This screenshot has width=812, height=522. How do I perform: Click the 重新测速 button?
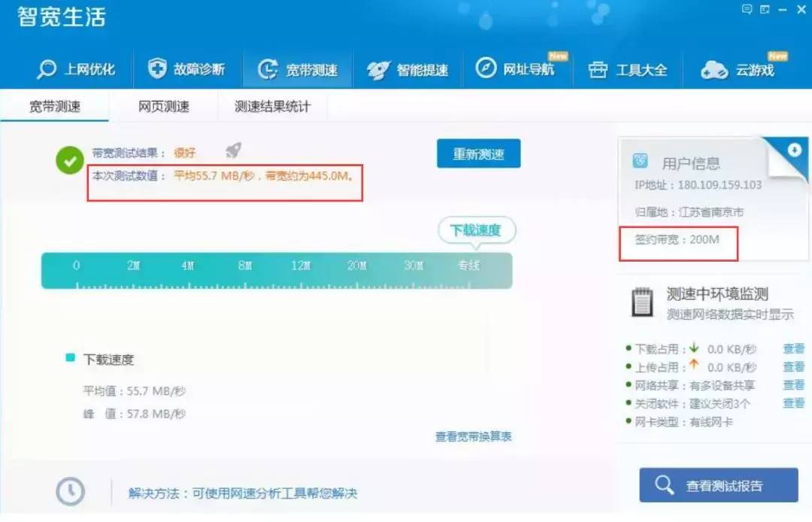pos(478,153)
